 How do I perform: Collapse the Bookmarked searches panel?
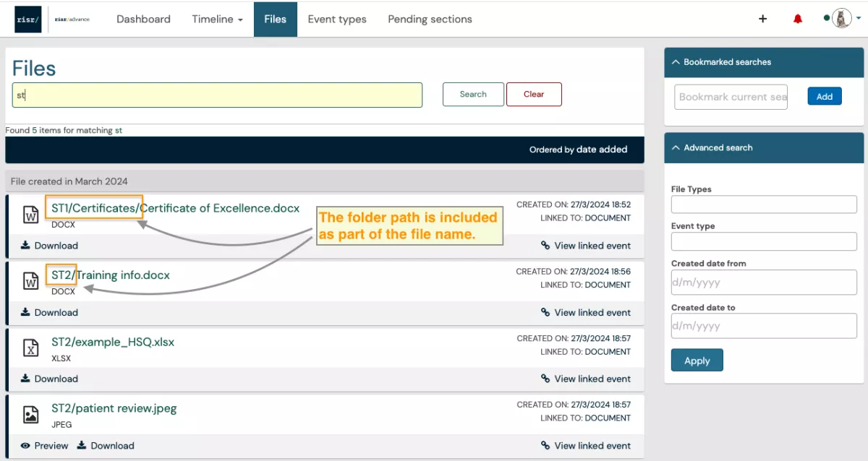(x=676, y=62)
